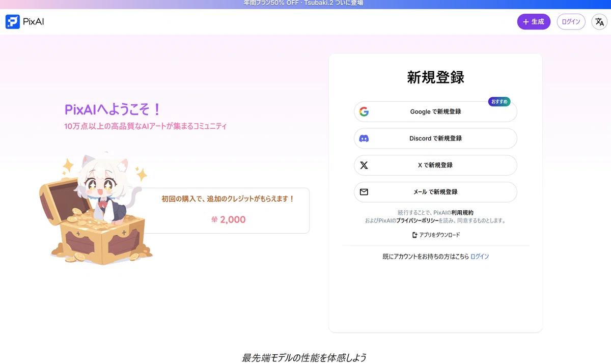Screen dimensions: 611x364
Task: Click the PixAI logo icon
Action: [x=13, y=22]
